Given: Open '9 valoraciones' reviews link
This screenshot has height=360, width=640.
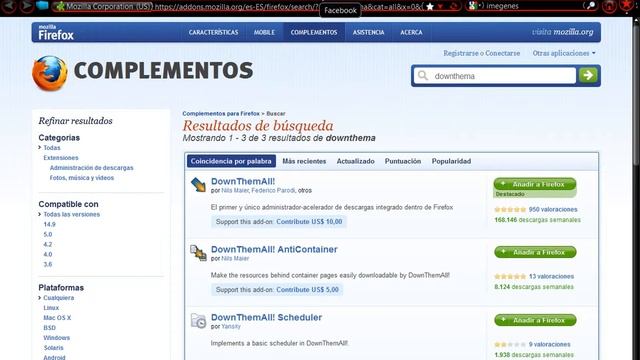Looking at the screenshot, I should [549, 344].
